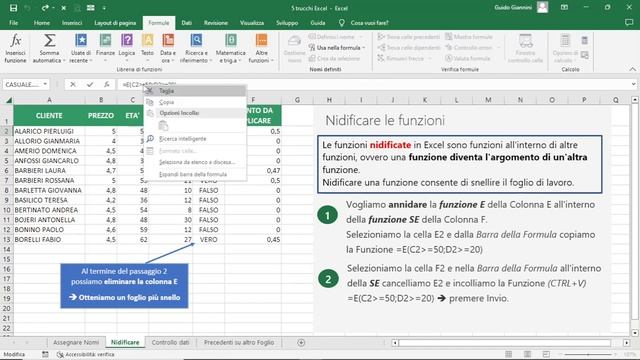Open the Somma automatica sigma button

[49, 49]
